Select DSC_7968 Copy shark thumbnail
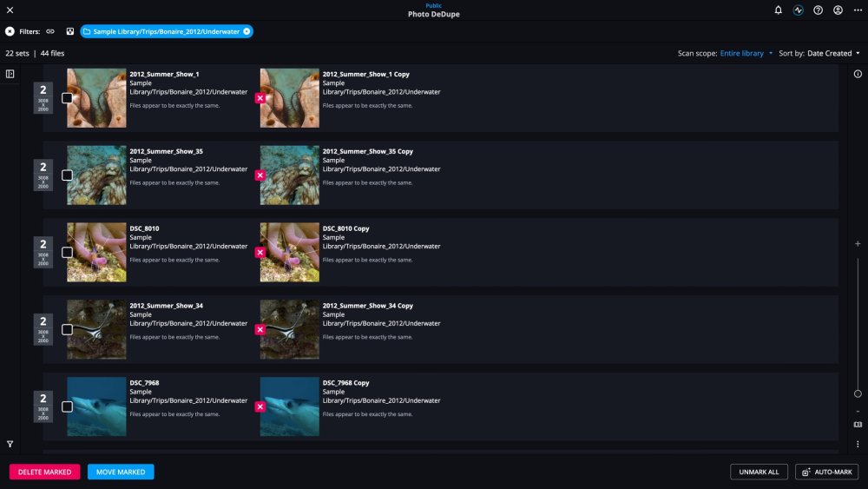 [290, 406]
